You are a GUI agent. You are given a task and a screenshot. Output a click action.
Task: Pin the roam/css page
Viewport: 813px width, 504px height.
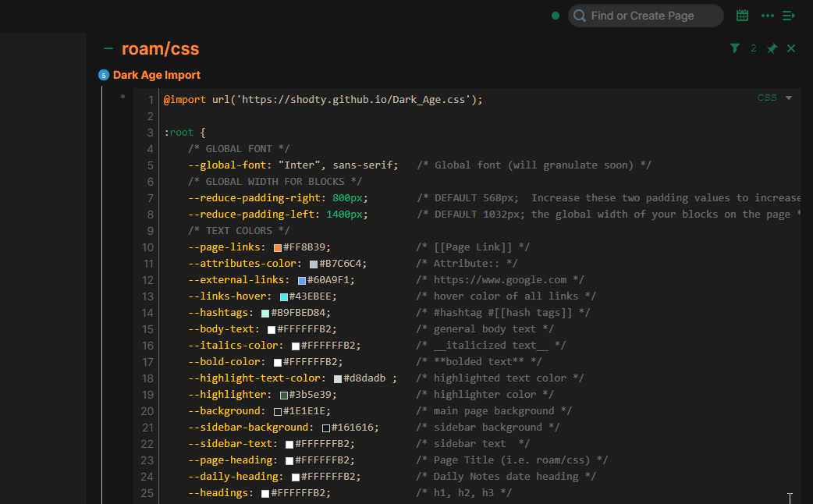click(772, 48)
